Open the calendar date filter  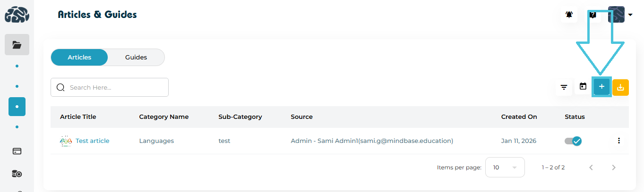coord(583,87)
